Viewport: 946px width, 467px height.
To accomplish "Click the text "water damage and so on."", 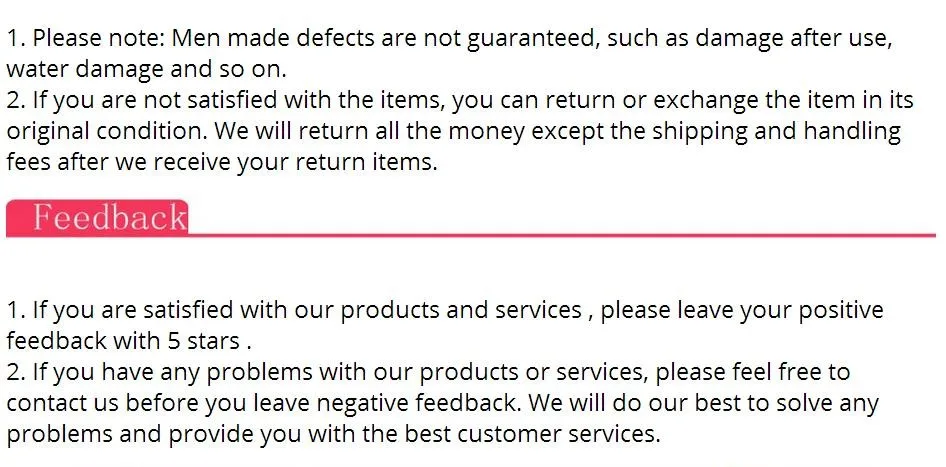I will click(146, 69).
